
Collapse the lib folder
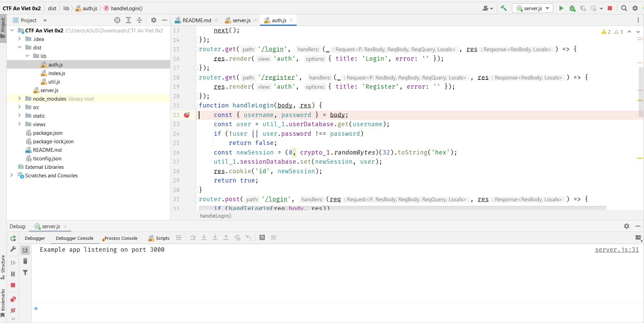[x=27, y=56]
